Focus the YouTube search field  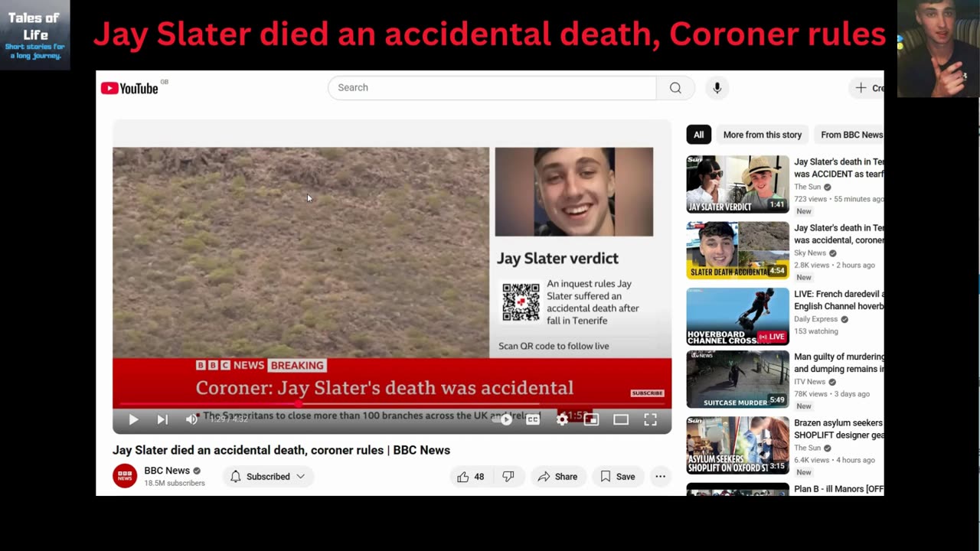(x=492, y=88)
